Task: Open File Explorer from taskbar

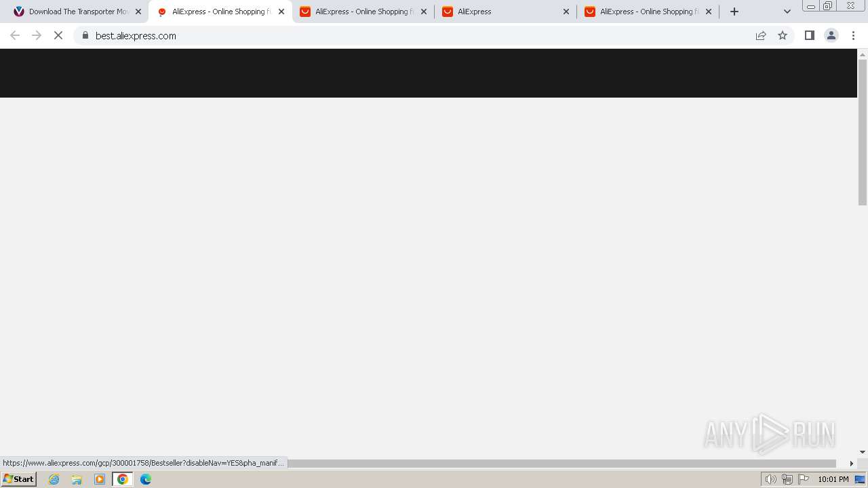Action: (77, 479)
